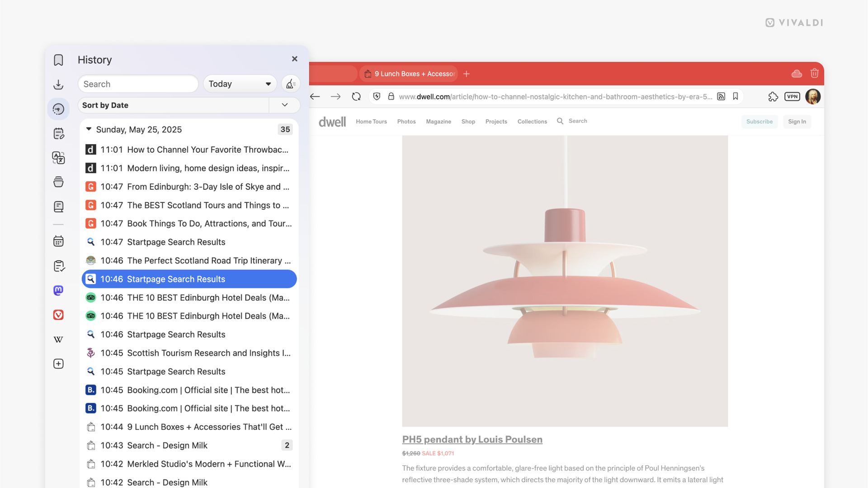Viewport: 868px width, 488px height.
Task: Open 'How to Channel Your Favorite Throwbac...' entry
Action: pyautogui.click(x=189, y=150)
